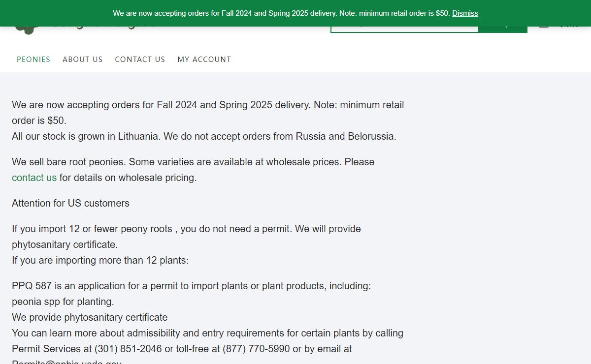The width and height of the screenshot is (591, 364).
Task: Click the toll-free (877) 770-5990 number
Action: click(256, 349)
